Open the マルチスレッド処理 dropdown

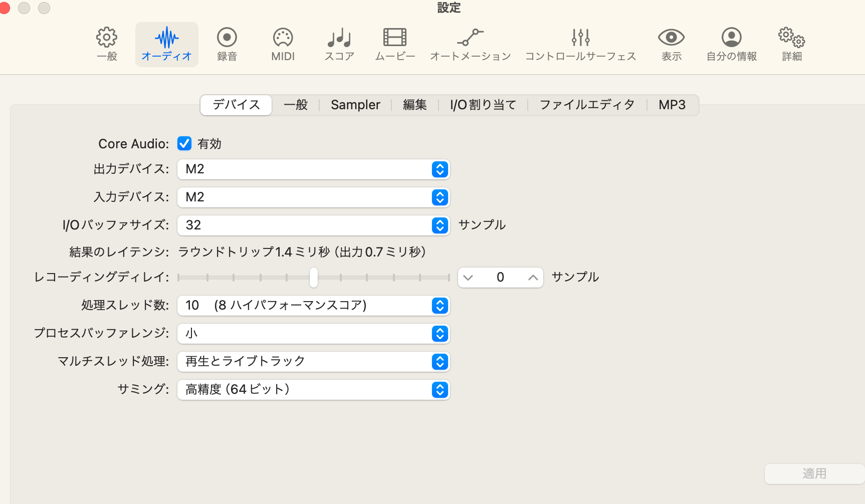tap(314, 362)
